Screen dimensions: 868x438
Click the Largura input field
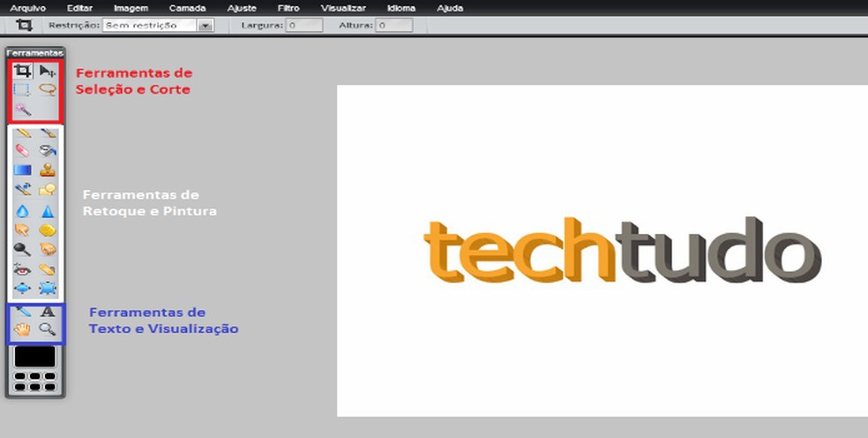click(x=304, y=26)
